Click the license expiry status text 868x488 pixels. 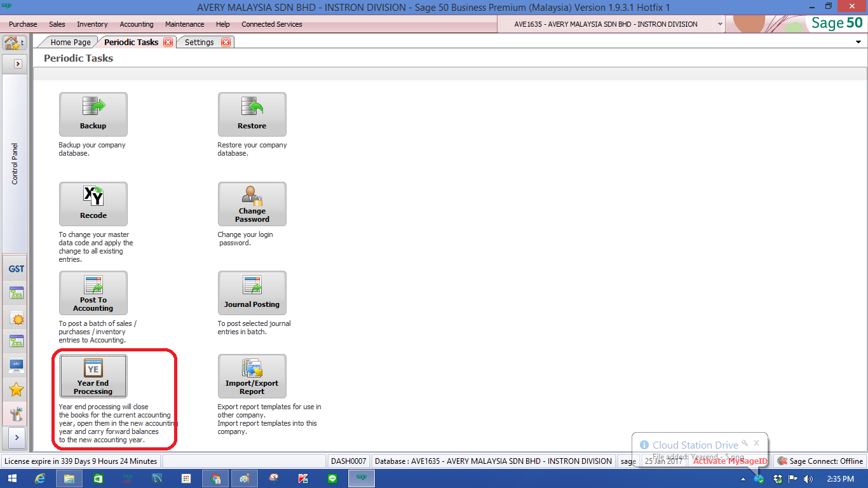81,461
